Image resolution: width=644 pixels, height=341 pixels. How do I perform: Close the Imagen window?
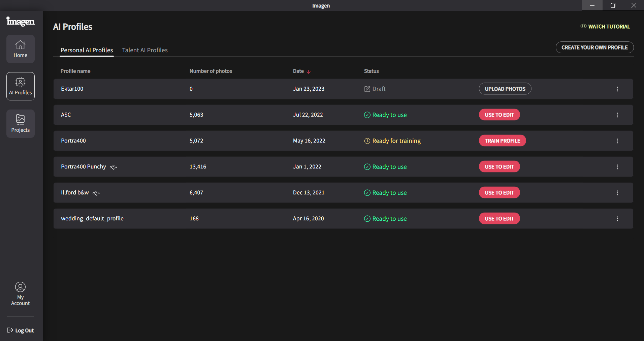(634, 5)
